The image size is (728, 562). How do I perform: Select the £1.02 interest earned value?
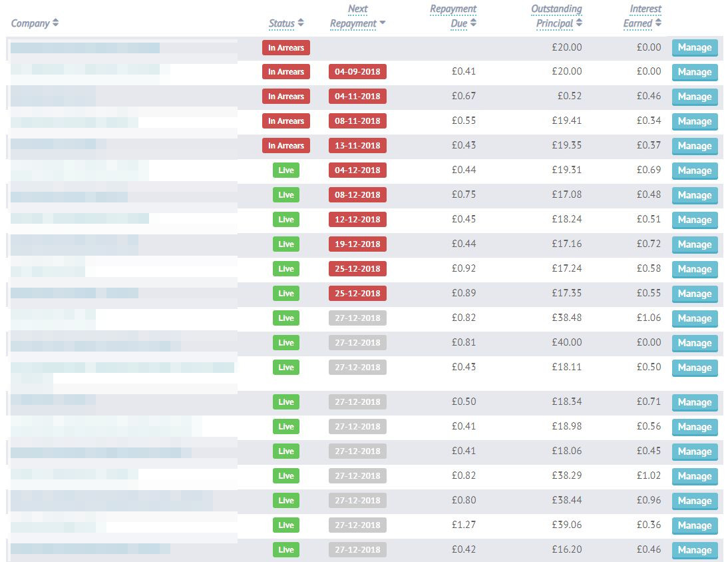[649, 475]
